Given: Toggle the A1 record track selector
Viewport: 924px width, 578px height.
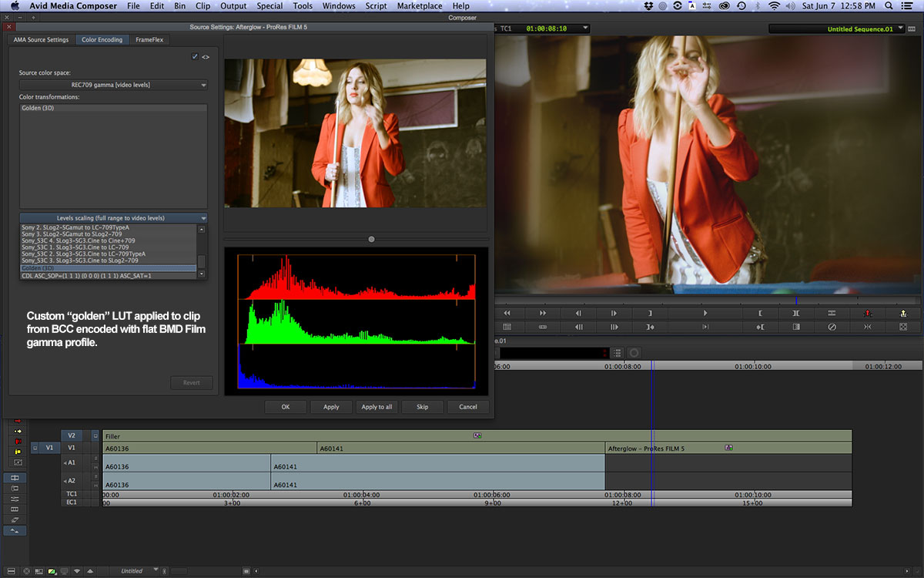Looking at the screenshot, I should pyautogui.click(x=71, y=462).
